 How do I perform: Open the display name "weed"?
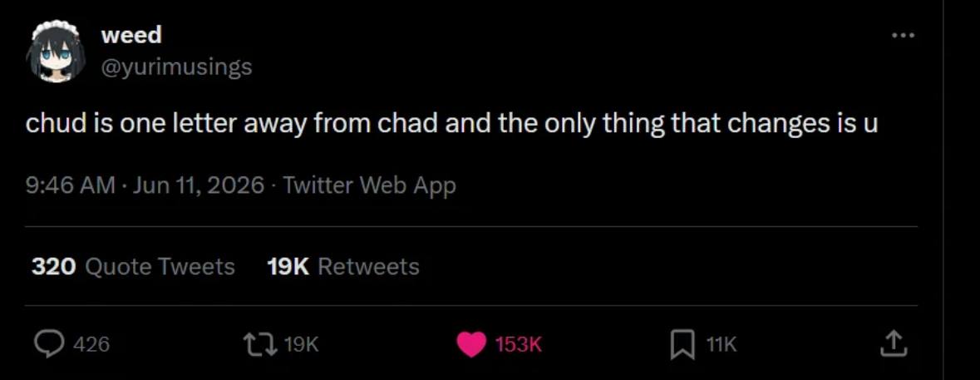pos(131,36)
